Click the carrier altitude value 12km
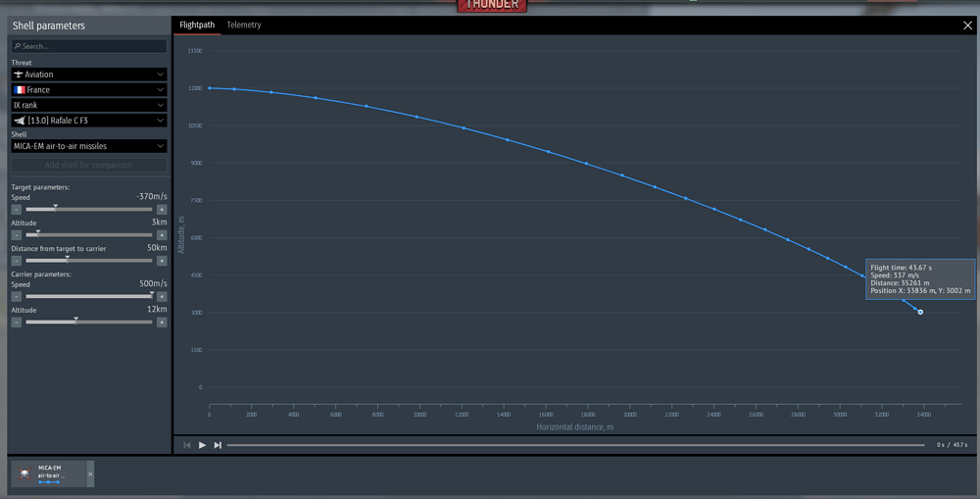 click(x=157, y=309)
